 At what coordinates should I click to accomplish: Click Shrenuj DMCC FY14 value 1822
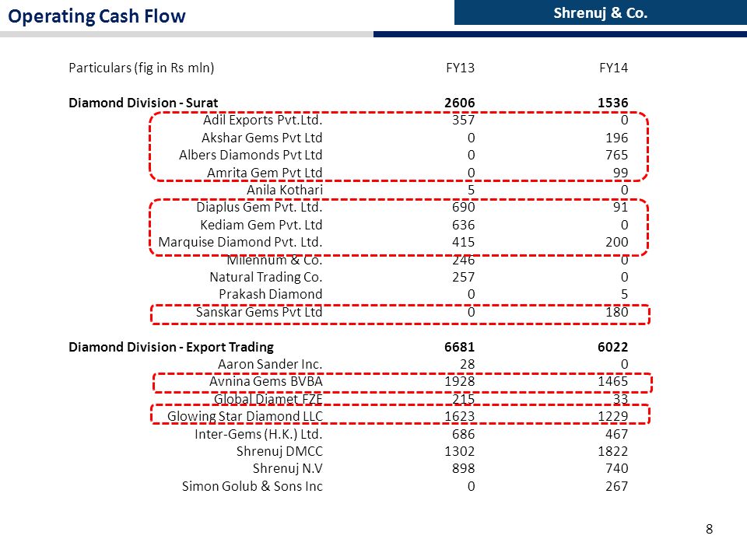click(x=613, y=451)
